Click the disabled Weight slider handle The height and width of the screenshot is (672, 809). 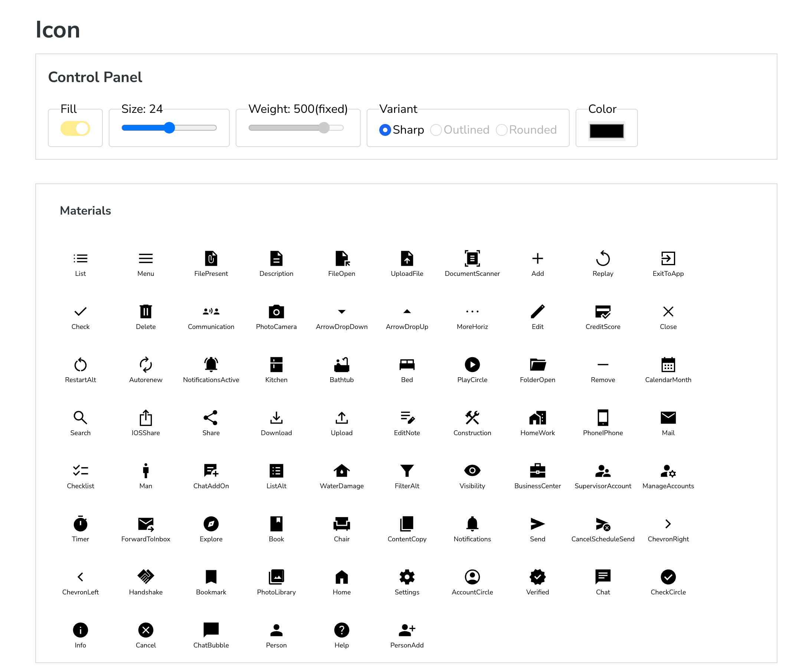click(x=324, y=128)
